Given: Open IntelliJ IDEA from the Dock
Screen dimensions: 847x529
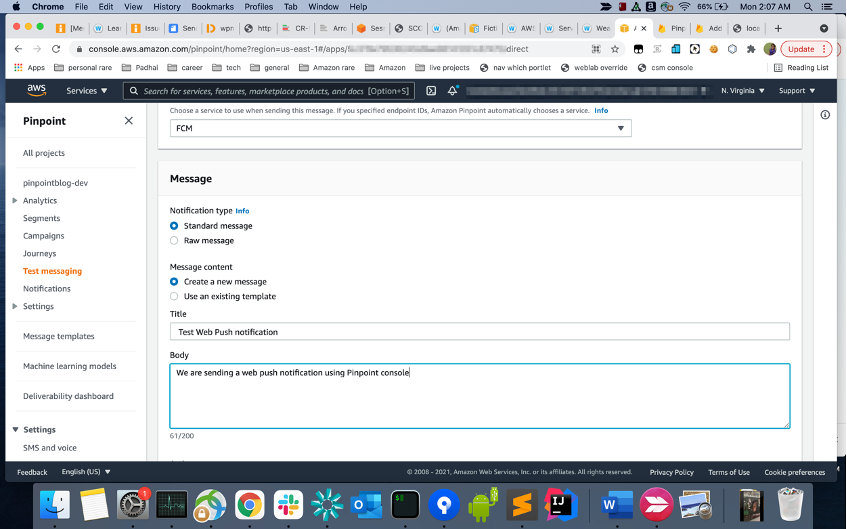Looking at the screenshot, I should pos(561,504).
